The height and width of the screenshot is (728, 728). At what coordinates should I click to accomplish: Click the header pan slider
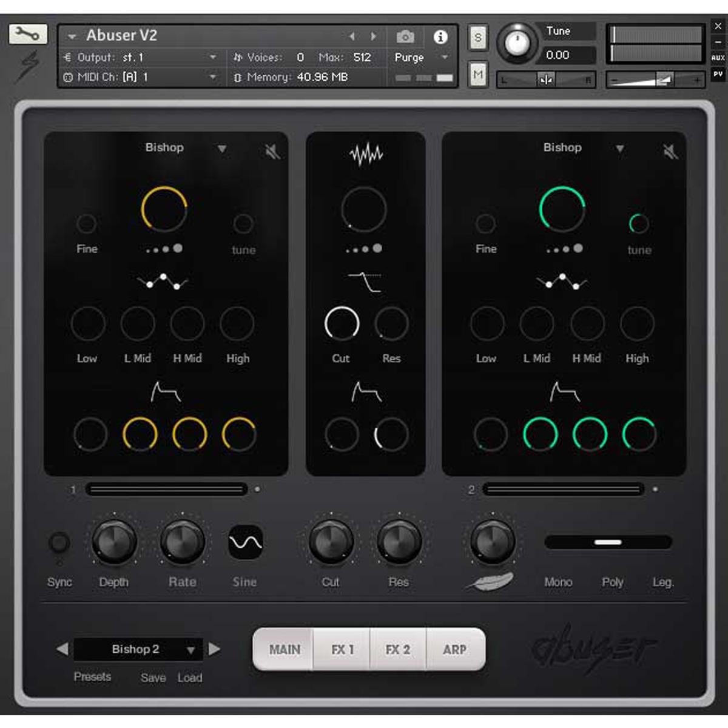click(546, 80)
